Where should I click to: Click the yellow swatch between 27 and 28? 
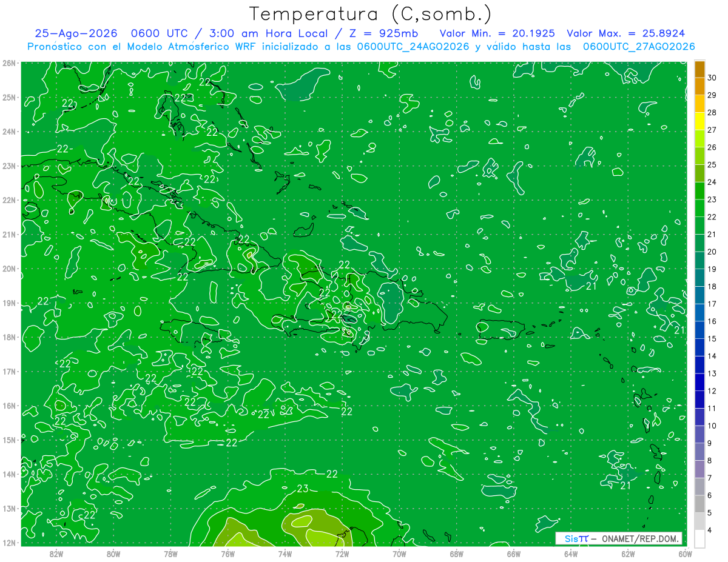tap(699, 121)
